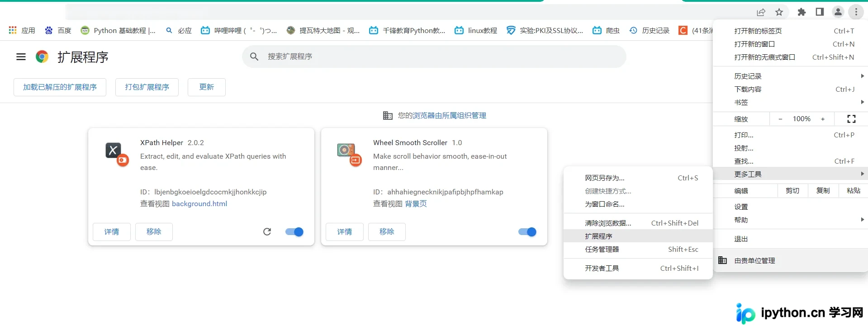Open the Chrome three-dot menu button
Image resolution: width=868 pixels, height=330 pixels.
[x=856, y=12]
